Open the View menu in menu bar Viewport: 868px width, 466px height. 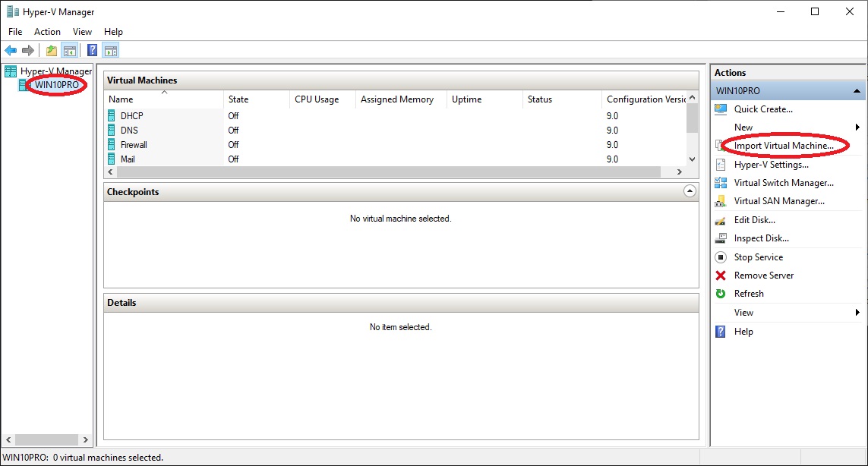[82, 32]
